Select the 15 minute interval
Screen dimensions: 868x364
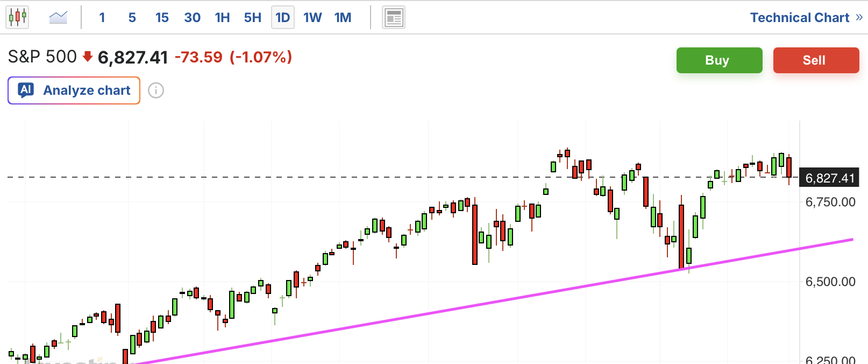coord(162,18)
